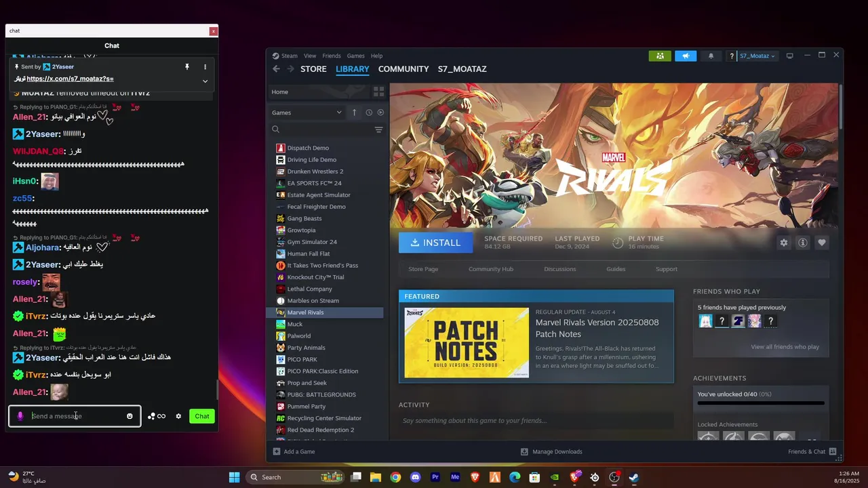
Task: Open Marvel Rivals Support link
Action: tap(667, 269)
